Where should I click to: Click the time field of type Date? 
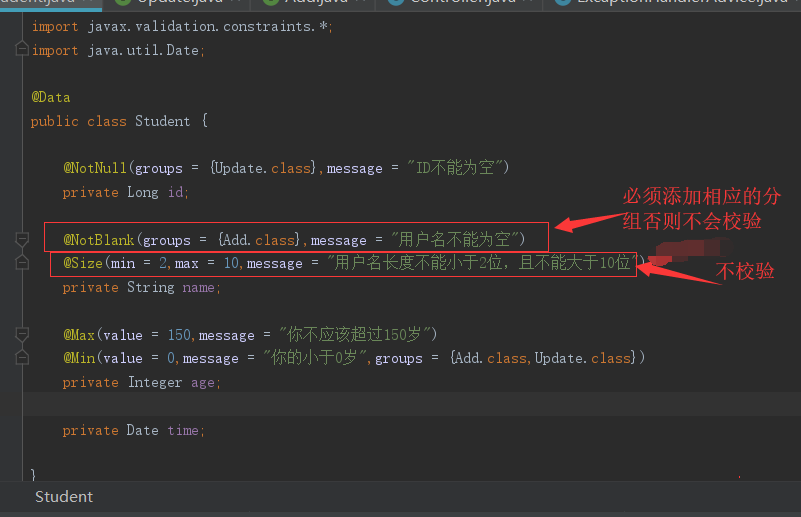click(182, 430)
